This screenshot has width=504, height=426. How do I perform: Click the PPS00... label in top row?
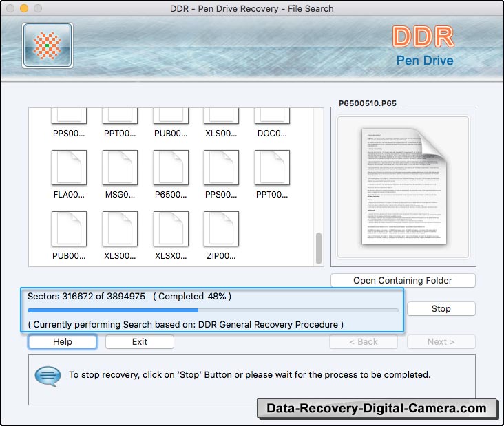69,134
